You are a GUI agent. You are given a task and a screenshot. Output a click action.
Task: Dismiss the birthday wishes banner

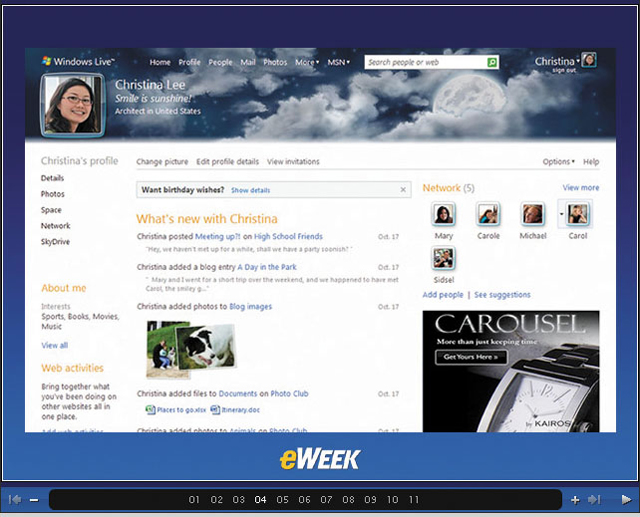click(403, 189)
